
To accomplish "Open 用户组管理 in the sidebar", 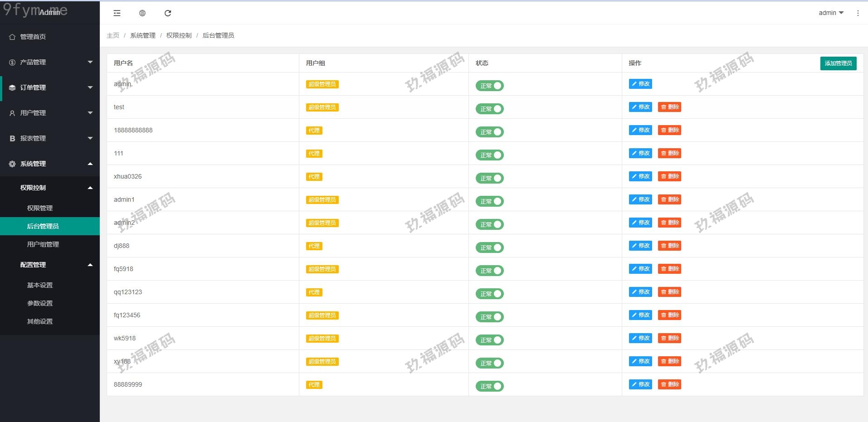I will pyautogui.click(x=43, y=244).
